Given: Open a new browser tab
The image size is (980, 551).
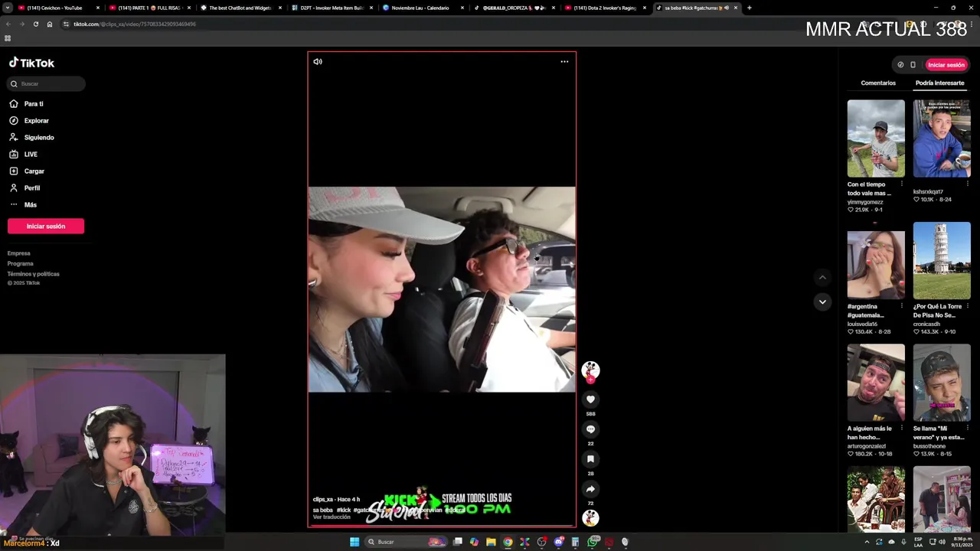Looking at the screenshot, I should coord(749,8).
